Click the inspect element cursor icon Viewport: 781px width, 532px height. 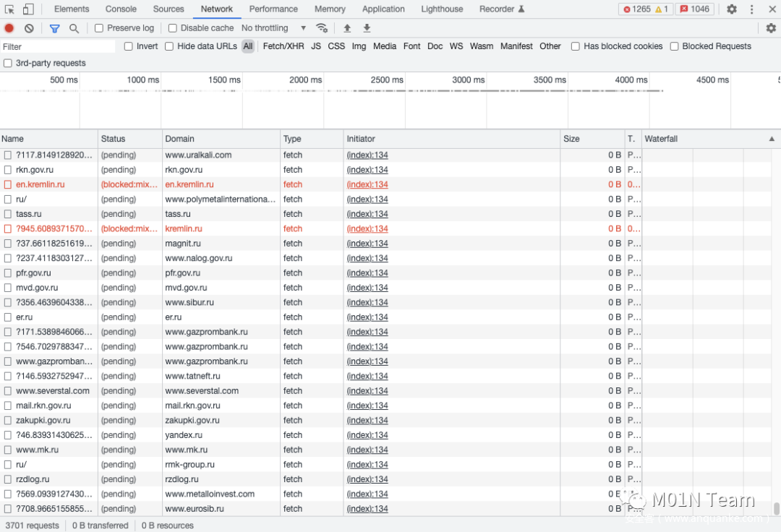click(10, 9)
